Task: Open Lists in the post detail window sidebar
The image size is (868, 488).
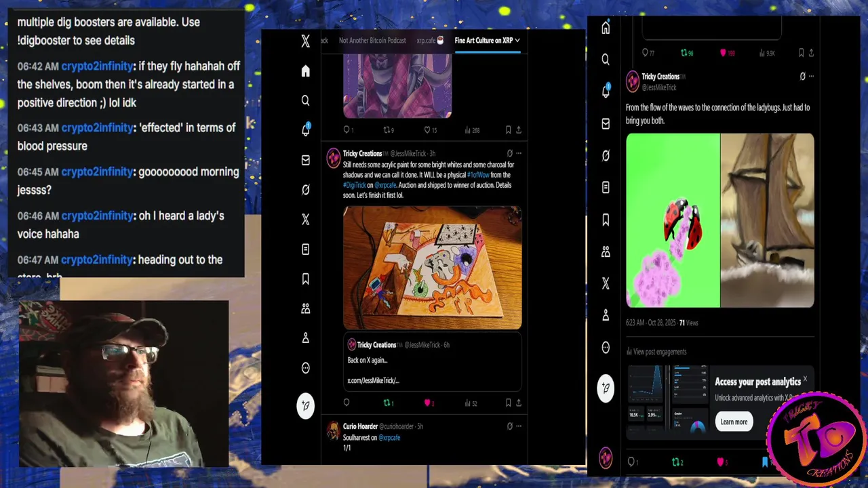Action: click(606, 187)
